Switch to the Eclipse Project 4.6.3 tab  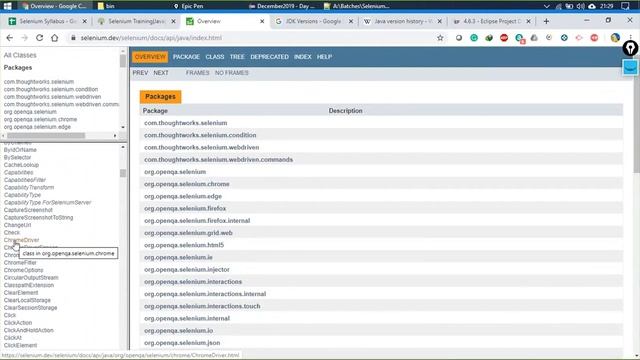coord(491,21)
